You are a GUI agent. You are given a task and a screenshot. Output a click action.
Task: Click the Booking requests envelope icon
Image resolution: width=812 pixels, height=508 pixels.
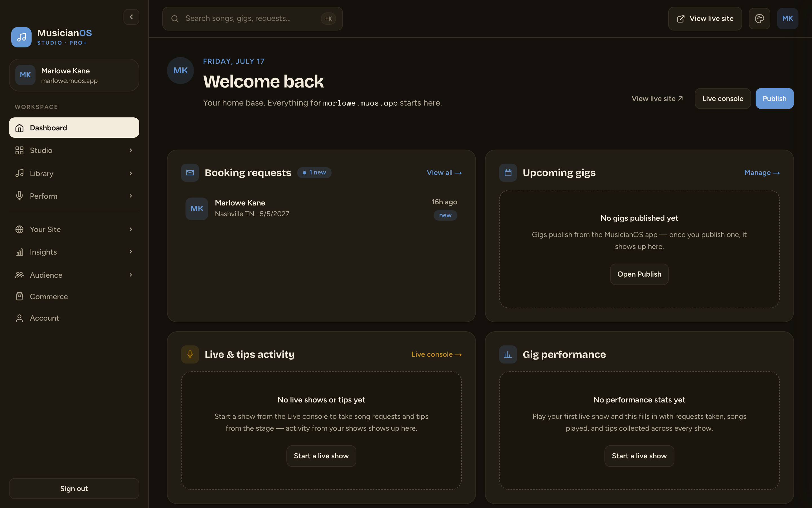(x=190, y=173)
